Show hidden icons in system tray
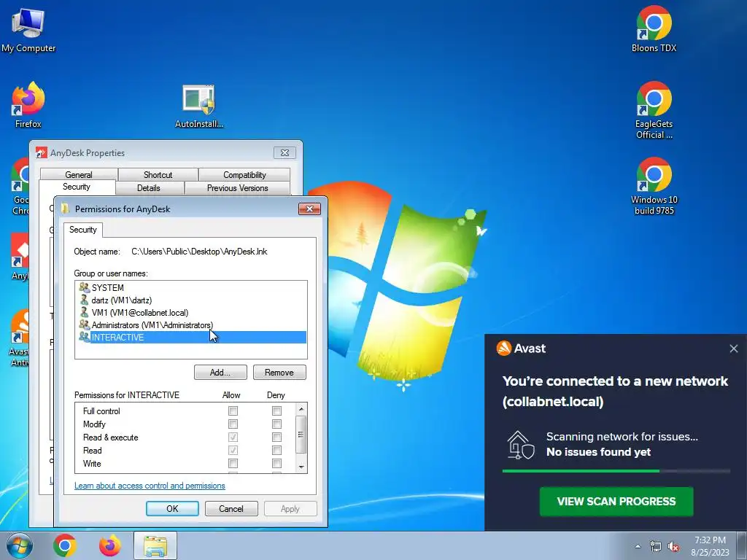This screenshot has height=560, width=747. 638,546
